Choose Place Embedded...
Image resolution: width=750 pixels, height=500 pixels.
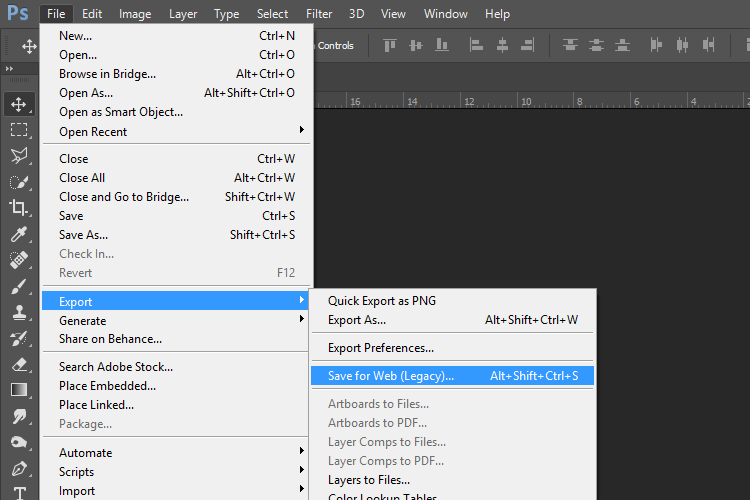[x=176, y=386]
